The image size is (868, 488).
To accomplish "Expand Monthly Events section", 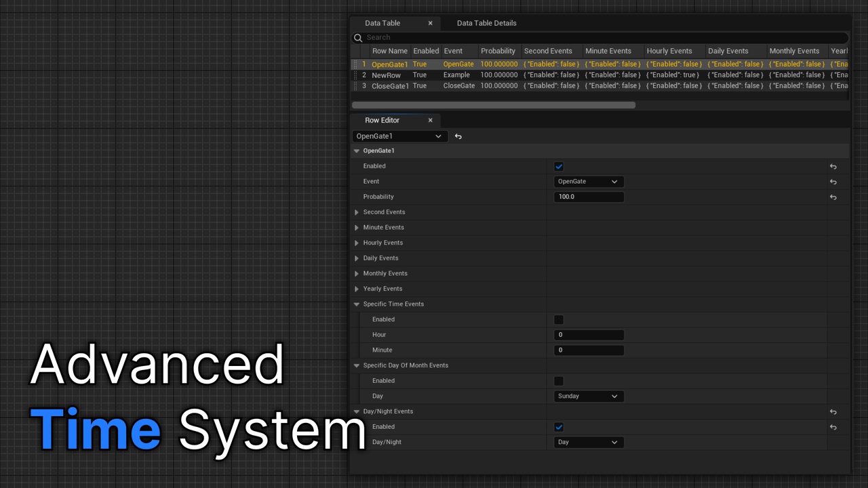I will (357, 274).
